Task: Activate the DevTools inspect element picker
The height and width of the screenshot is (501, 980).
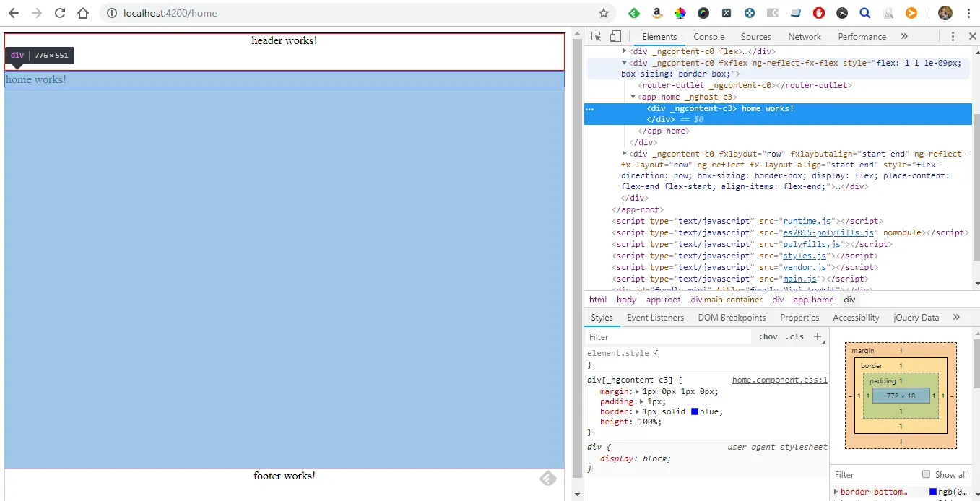Action: (x=597, y=36)
